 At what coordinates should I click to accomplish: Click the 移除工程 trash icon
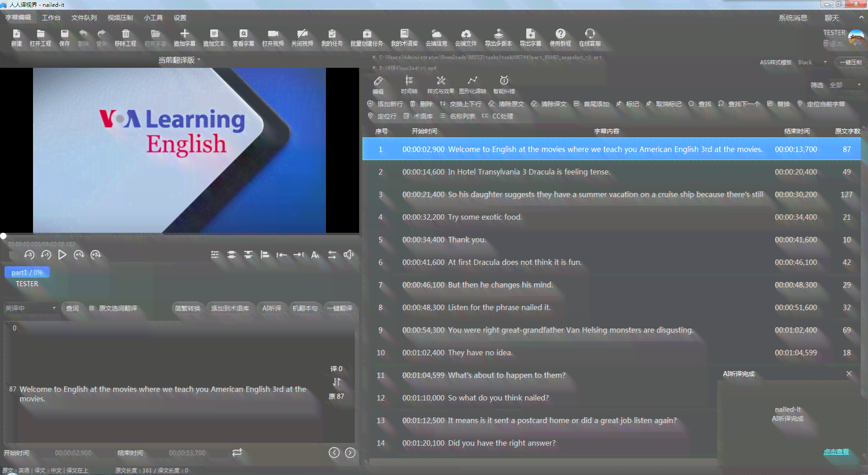125,38
